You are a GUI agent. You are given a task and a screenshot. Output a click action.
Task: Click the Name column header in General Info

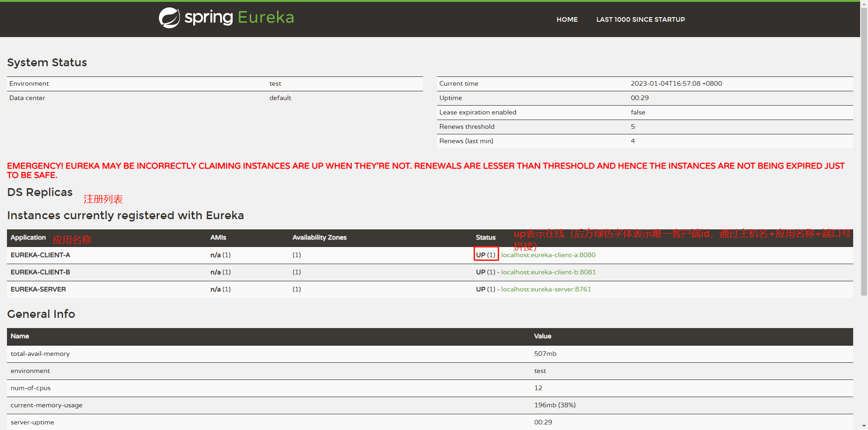[20, 336]
